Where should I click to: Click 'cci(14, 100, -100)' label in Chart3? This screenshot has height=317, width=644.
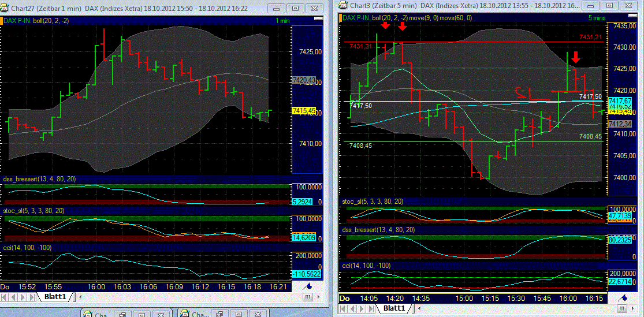tap(366, 265)
